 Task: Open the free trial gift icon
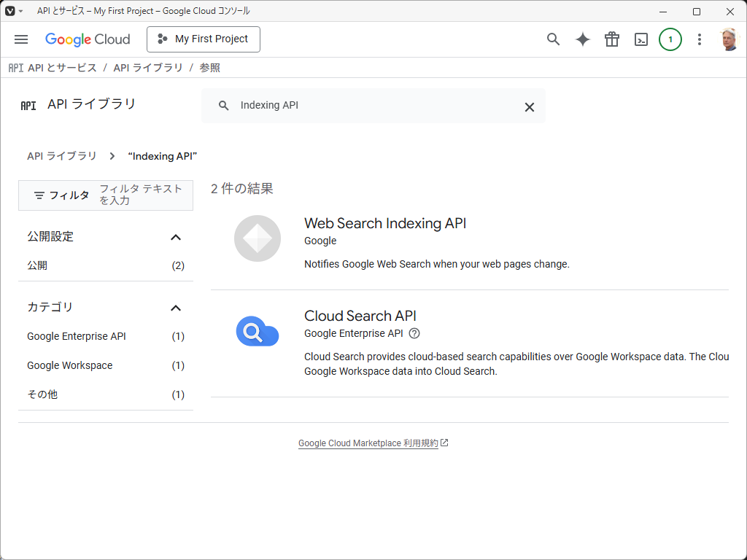click(611, 39)
